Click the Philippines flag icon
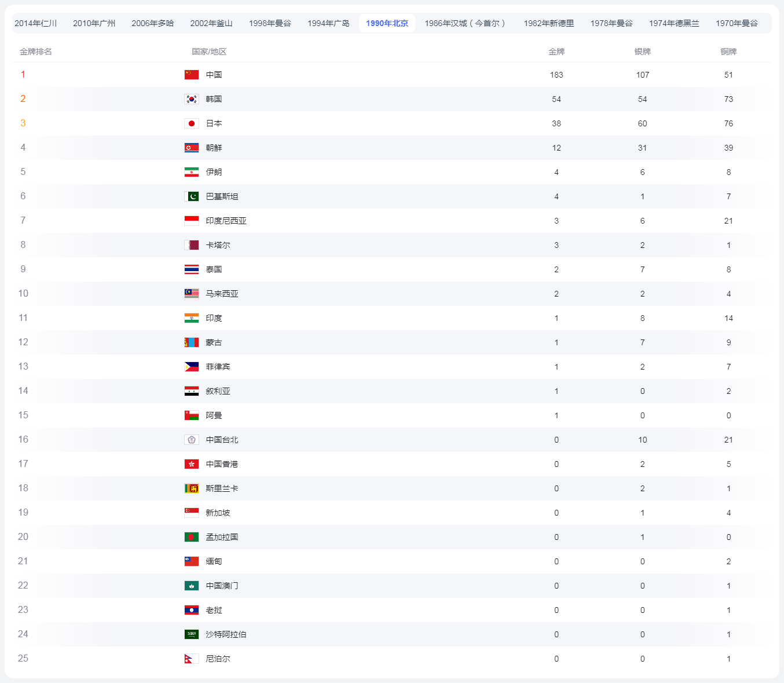 [192, 367]
